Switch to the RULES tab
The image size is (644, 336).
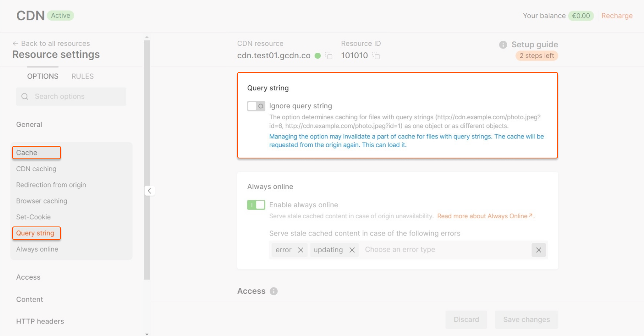coord(82,76)
